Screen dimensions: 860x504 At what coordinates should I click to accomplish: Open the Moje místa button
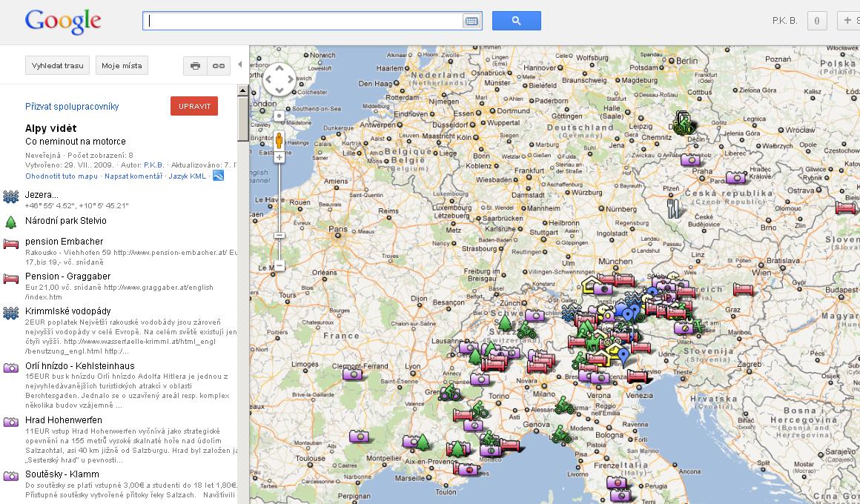point(122,65)
